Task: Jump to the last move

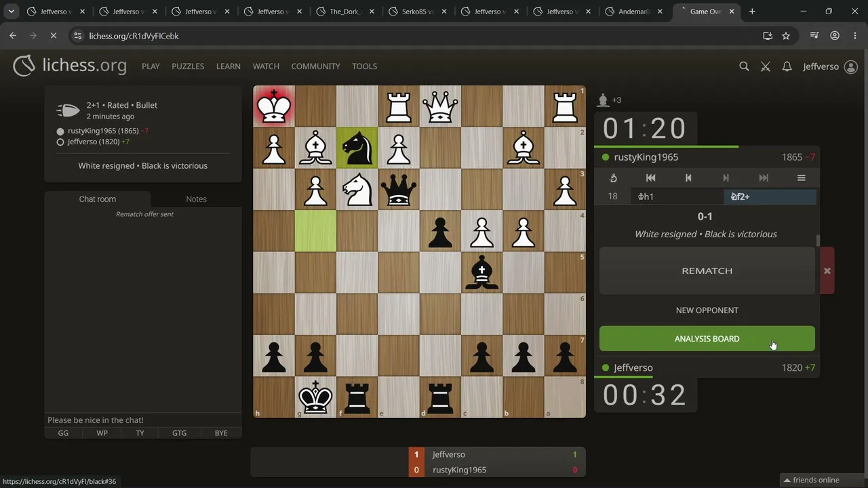Action: pyautogui.click(x=764, y=178)
